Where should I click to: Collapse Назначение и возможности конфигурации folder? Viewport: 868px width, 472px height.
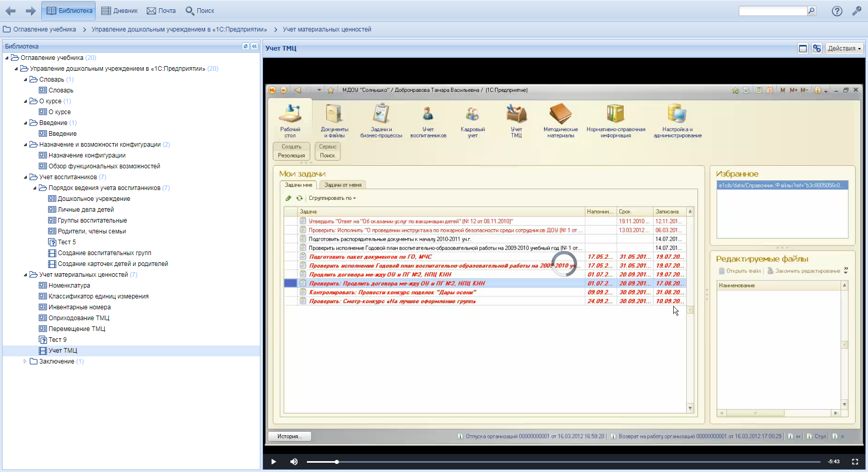[25, 145]
